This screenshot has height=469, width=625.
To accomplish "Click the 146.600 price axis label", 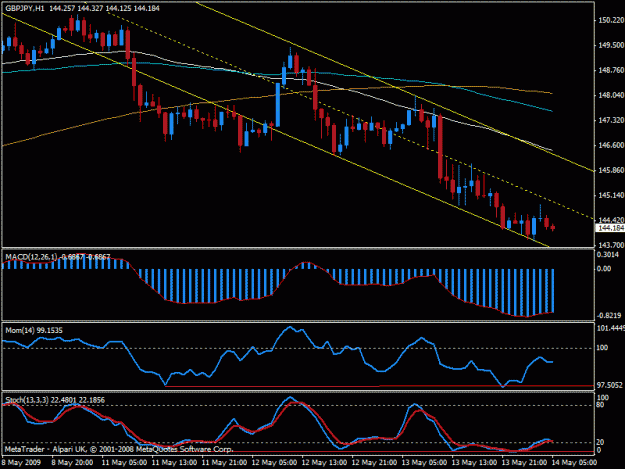I will click(x=611, y=145).
